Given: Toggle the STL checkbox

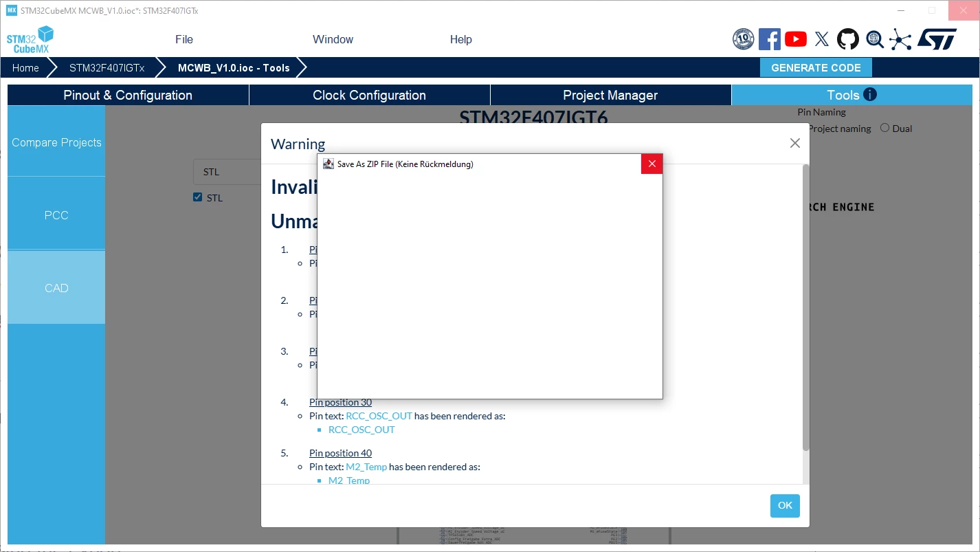Looking at the screenshot, I should coord(198,198).
